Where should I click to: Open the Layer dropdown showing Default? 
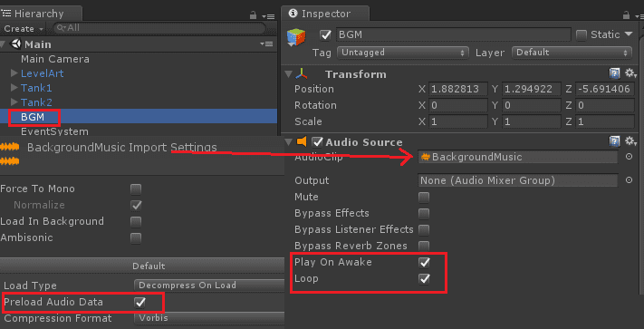click(572, 53)
